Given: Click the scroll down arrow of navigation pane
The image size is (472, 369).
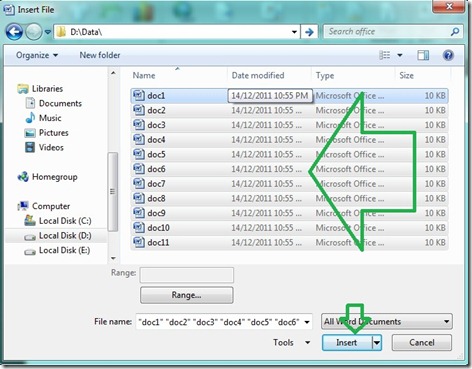Looking at the screenshot, I should pyautogui.click(x=113, y=258).
